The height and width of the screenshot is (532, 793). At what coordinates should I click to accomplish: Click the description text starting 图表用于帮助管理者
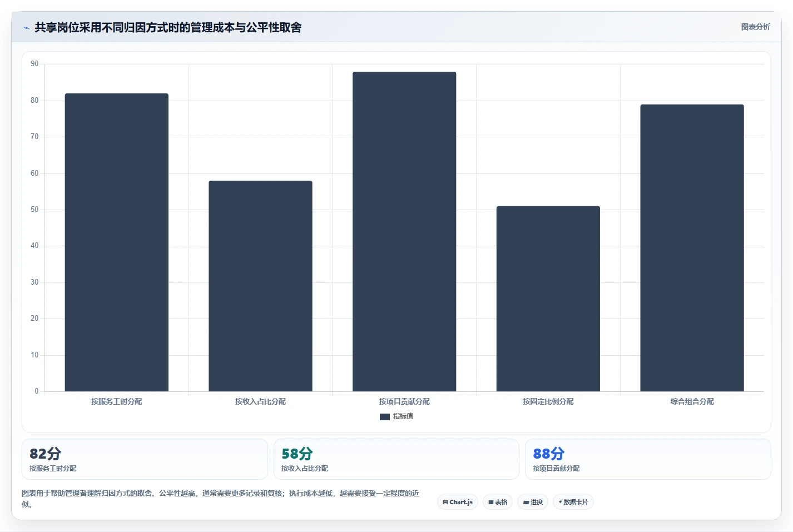(x=221, y=499)
